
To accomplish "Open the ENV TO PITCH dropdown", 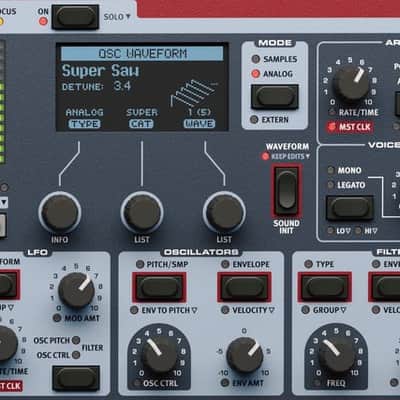I will pos(169,310).
